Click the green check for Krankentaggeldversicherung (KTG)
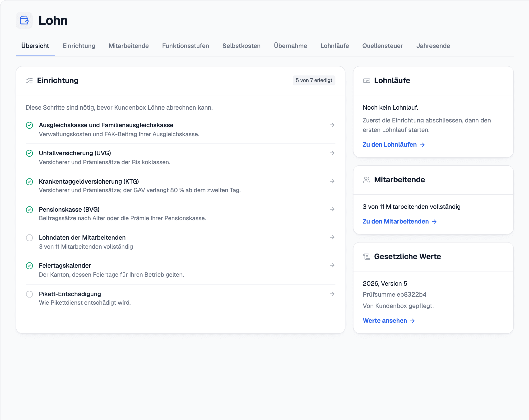The width and height of the screenshot is (529, 420). (29, 182)
